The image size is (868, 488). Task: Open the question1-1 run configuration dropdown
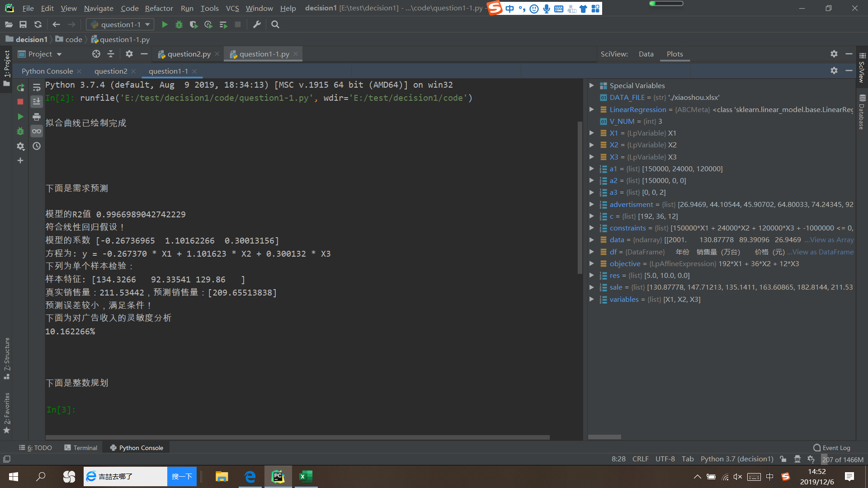coord(120,24)
